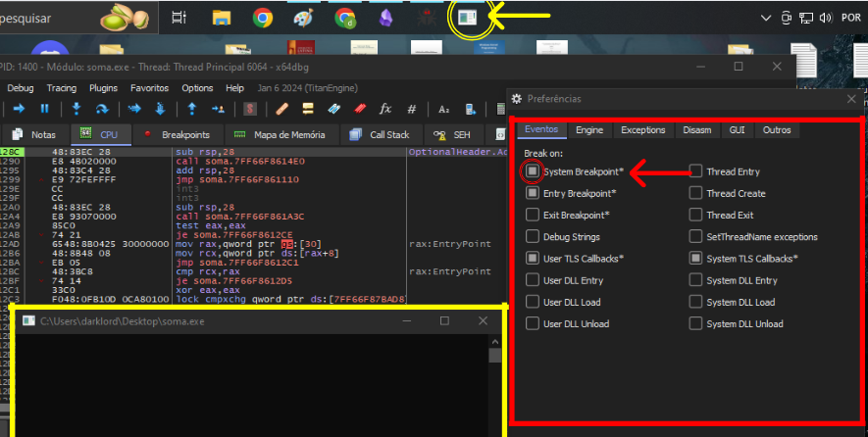The width and height of the screenshot is (868, 437).
Task: Enable the Exit Breakpoint checkbox
Action: [x=533, y=215]
